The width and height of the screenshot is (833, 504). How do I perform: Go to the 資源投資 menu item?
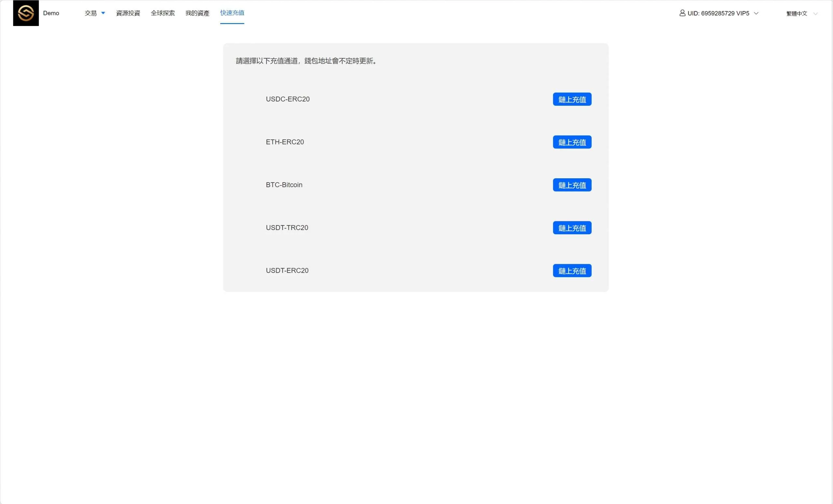pyautogui.click(x=128, y=13)
